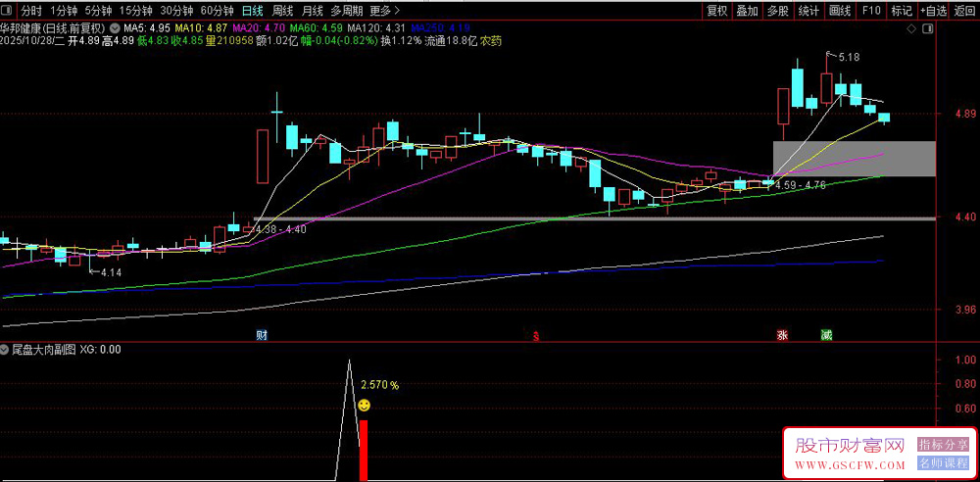Image resolution: width=980 pixels, height=482 pixels.
Task: Select the 15分钟 period tab
Action: [135, 11]
